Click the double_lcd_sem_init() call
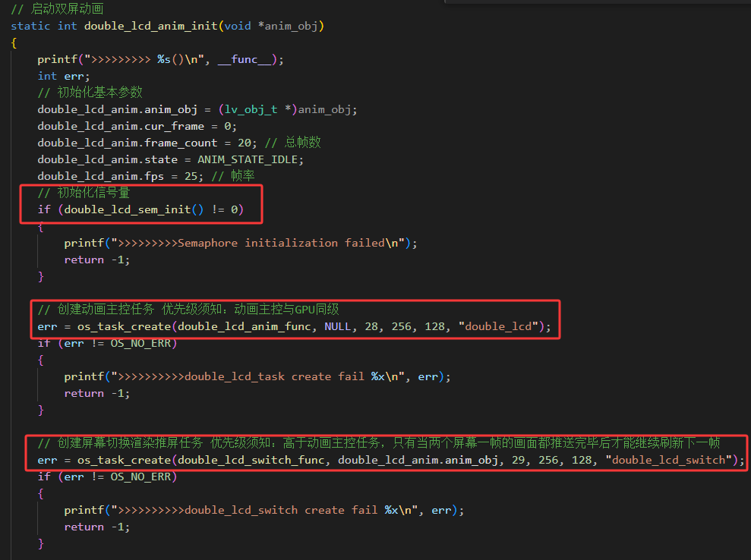 134,209
